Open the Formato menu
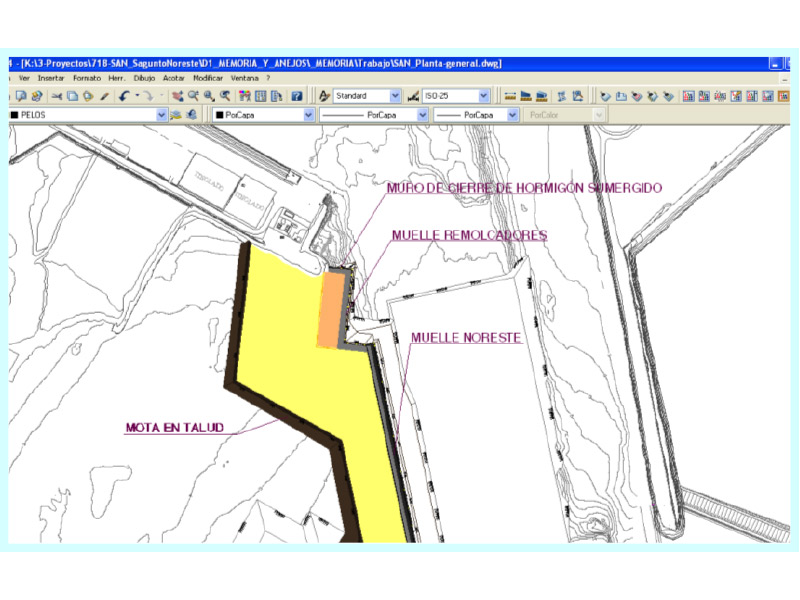 pos(87,78)
